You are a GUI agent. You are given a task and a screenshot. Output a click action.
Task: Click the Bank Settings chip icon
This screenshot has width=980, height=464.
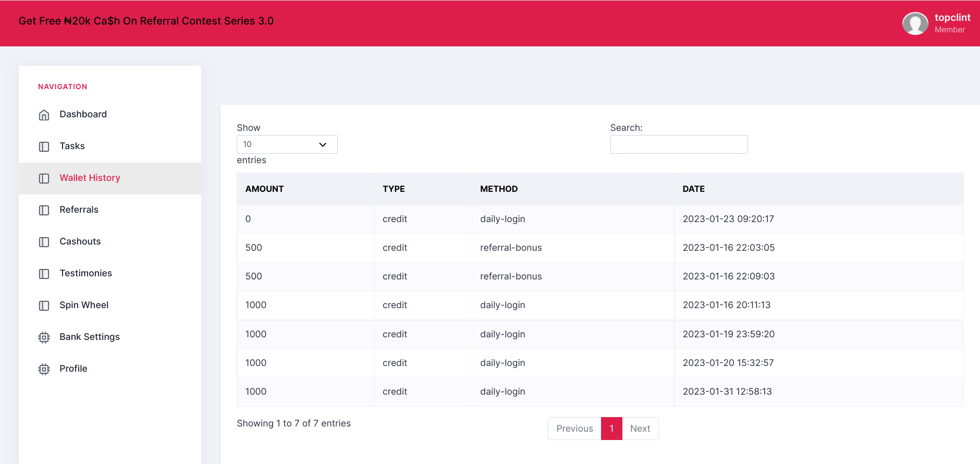pyautogui.click(x=44, y=337)
